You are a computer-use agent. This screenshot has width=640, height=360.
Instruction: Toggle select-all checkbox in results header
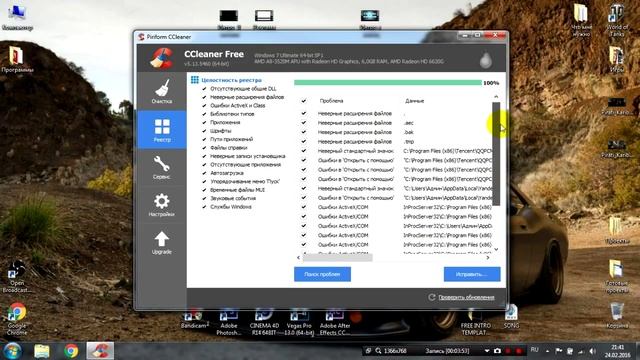click(x=304, y=101)
